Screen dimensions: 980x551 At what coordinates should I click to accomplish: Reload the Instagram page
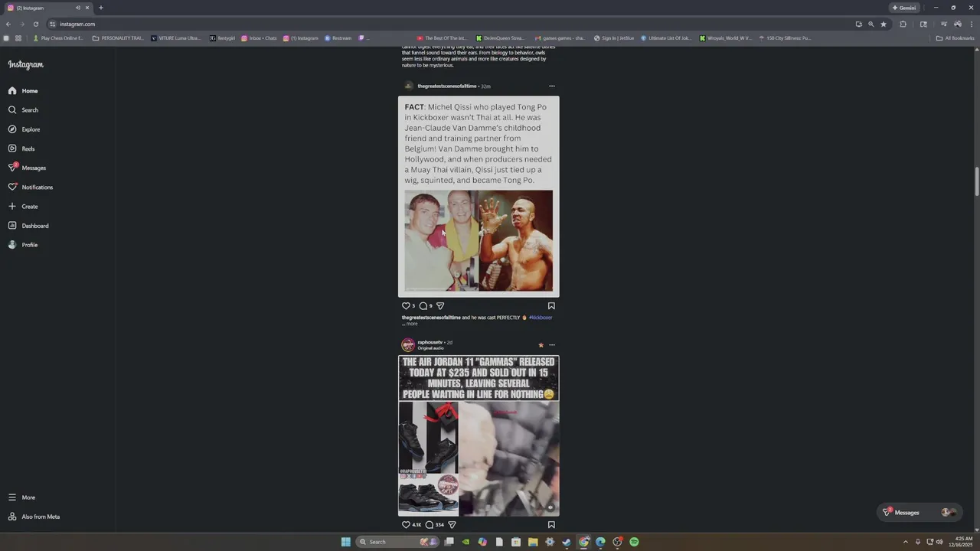click(x=35, y=24)
